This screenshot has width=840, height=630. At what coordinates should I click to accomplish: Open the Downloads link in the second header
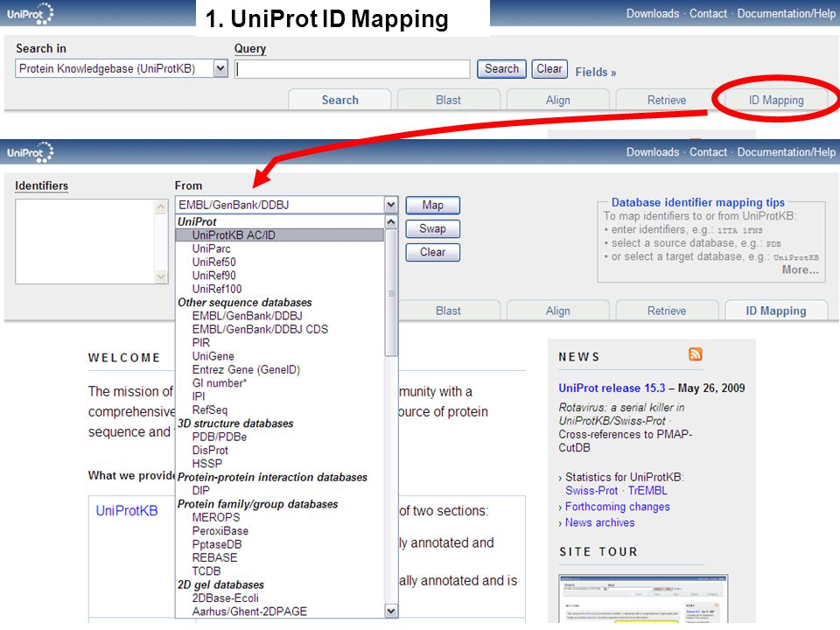pyautogui.click(x=653, y=152)
